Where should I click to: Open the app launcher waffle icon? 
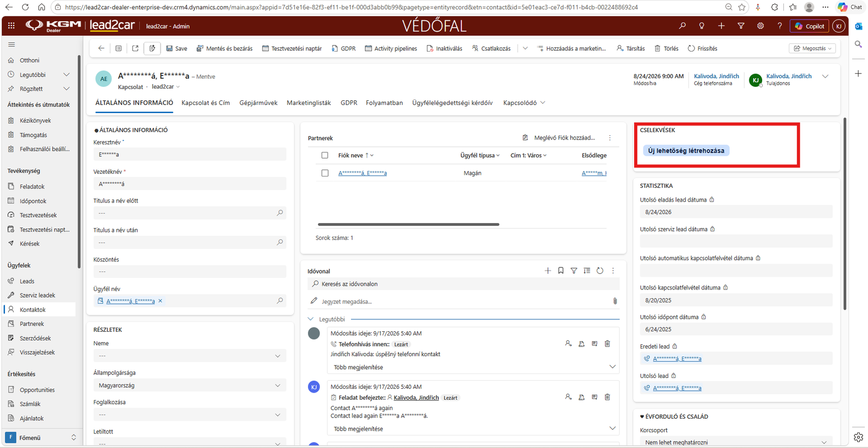pyautogui.click(x=11, y=26)
